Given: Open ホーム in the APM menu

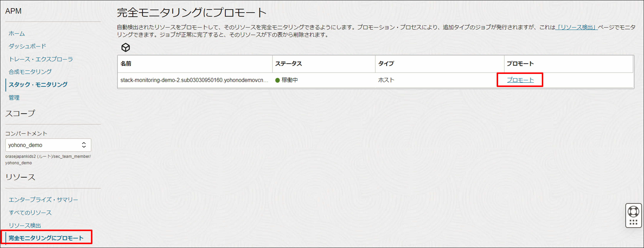Looking at the screenshot, I should (x=16, y=34).
